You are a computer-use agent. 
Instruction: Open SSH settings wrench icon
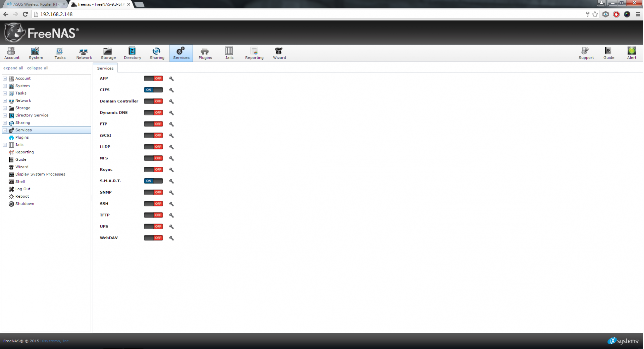point(171,204)
